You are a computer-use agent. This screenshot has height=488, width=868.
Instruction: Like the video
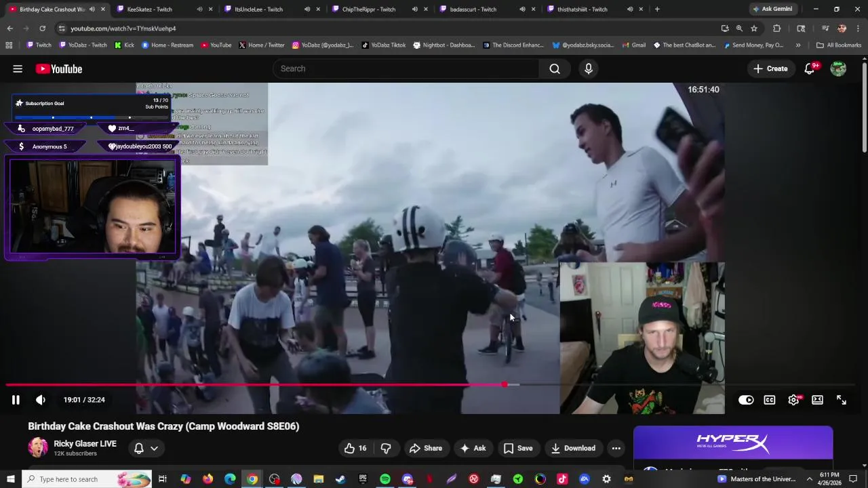click(355, 448)
